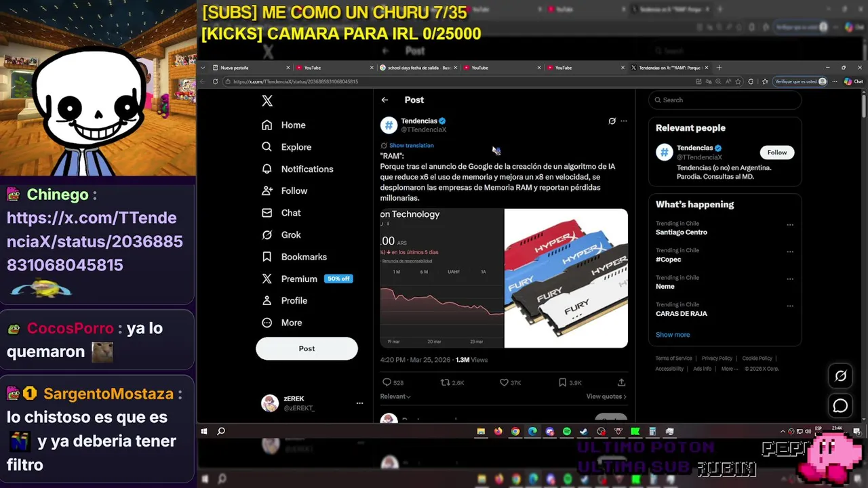Viewport: 868px width, 488px height.
Task: Open more options for Neme trend
Action: (790, 279)
